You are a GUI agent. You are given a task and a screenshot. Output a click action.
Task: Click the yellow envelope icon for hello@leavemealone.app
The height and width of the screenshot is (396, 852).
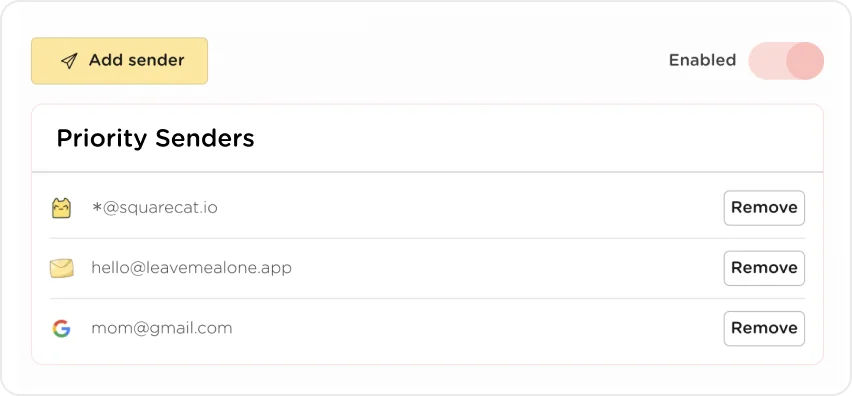tap(61, 268)
